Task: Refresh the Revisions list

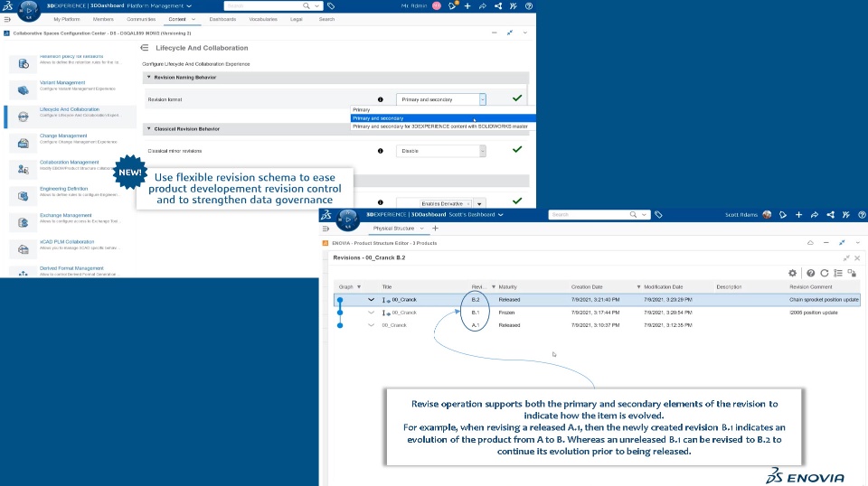Action: pos(825,273)
